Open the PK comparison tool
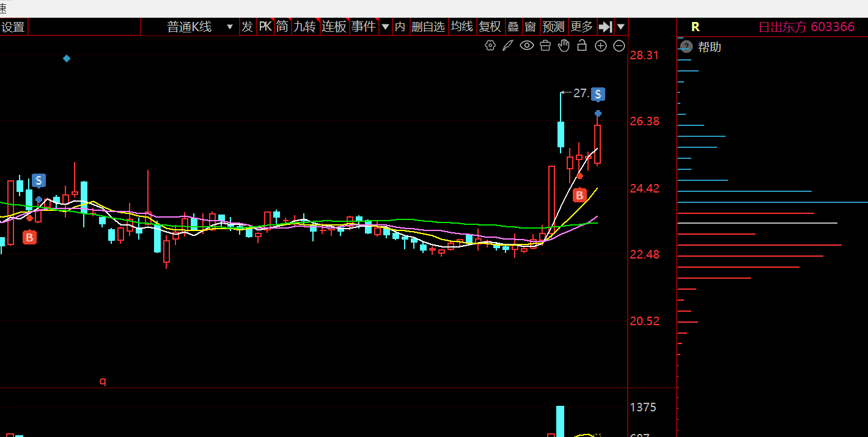868x437 pixels. [265, 27]
